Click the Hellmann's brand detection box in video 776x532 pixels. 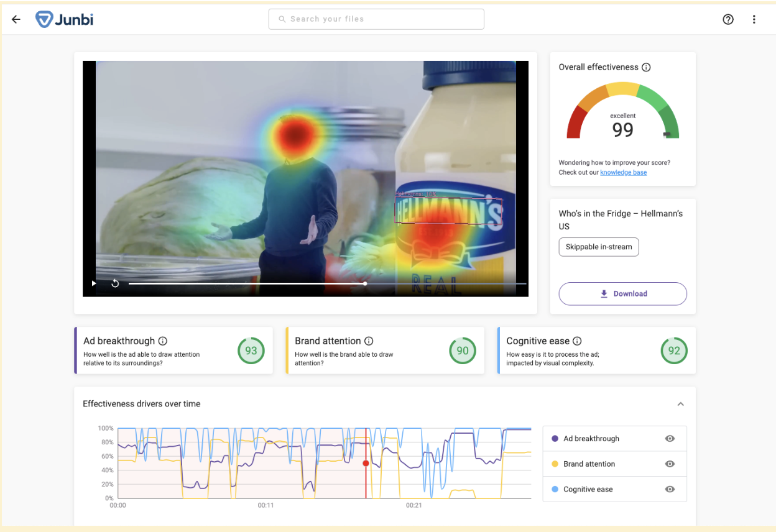click(448, 211)
